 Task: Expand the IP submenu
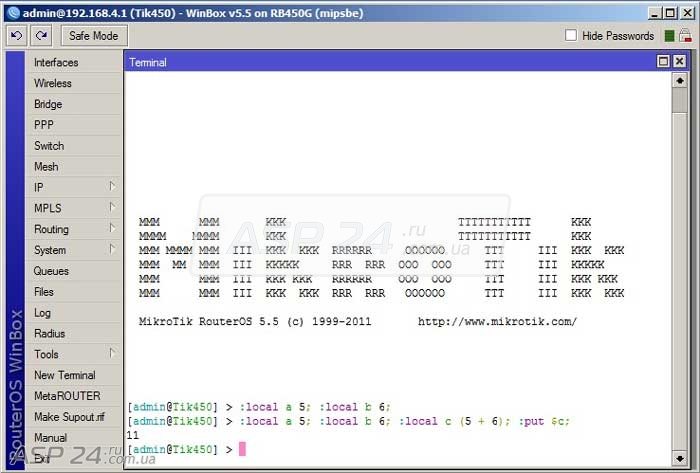pyautogui.click(x=74, y=187)
